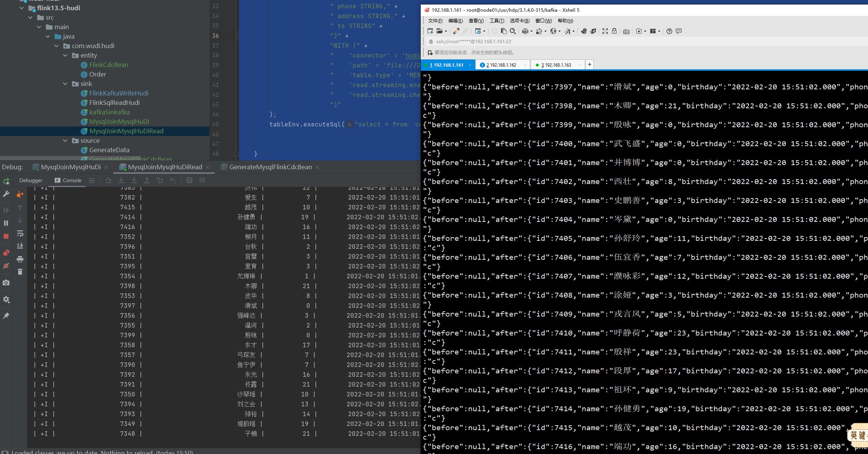The image size is (868, 454).
Task: Open kafkaSinkafka class
Action: point(109,112)
